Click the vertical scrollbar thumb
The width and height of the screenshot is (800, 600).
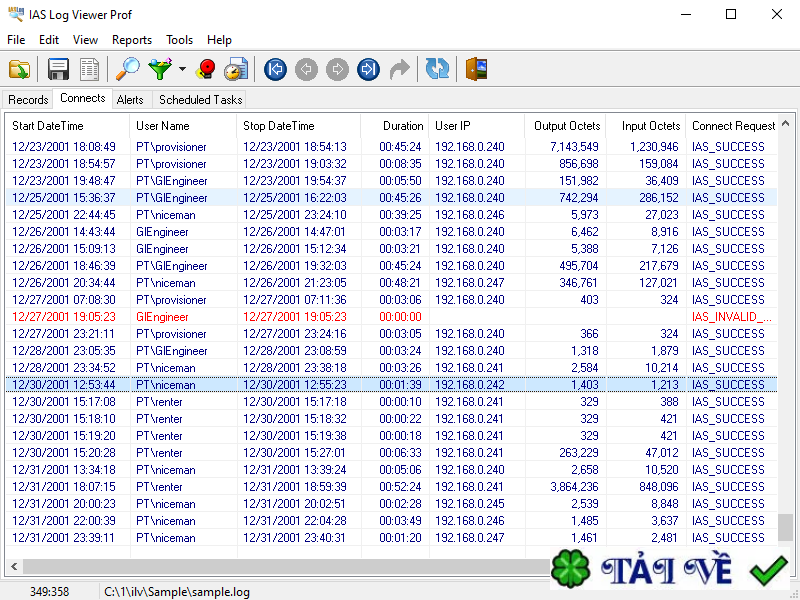785,526
